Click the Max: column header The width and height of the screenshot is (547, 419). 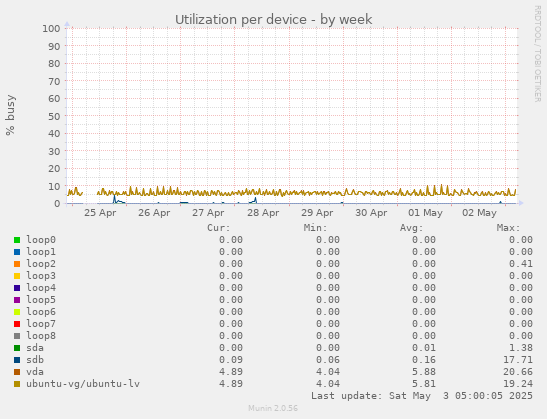508,228
